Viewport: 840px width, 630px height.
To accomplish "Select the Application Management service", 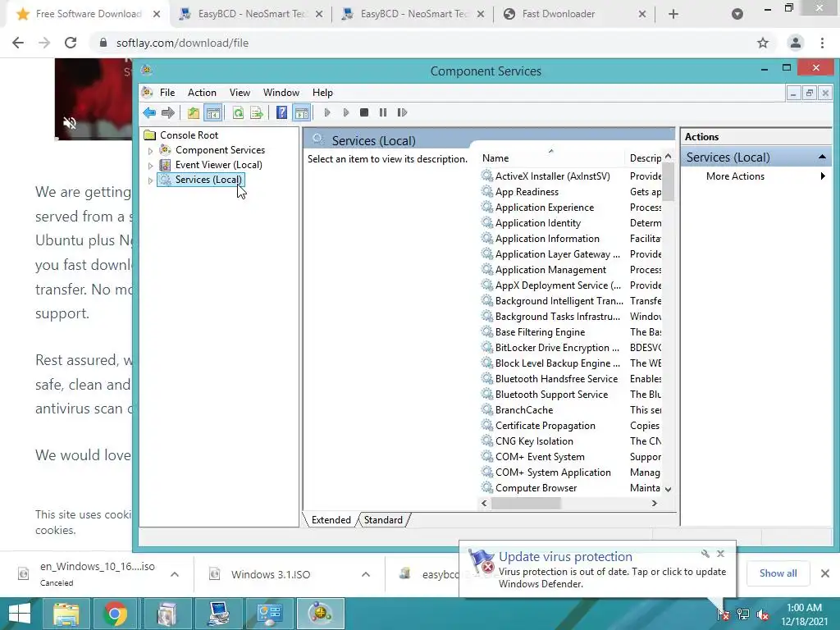I will pyautogui.click(x=550, y=269).
